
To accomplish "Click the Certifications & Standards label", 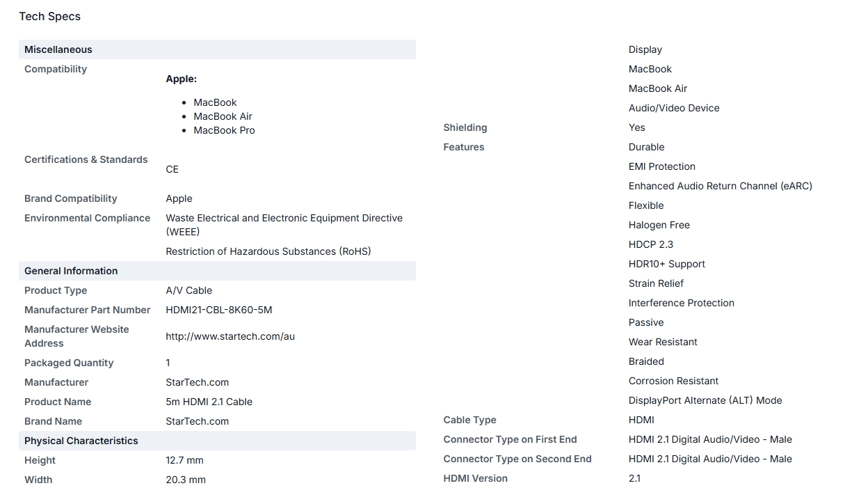I will tap(86, 159).
